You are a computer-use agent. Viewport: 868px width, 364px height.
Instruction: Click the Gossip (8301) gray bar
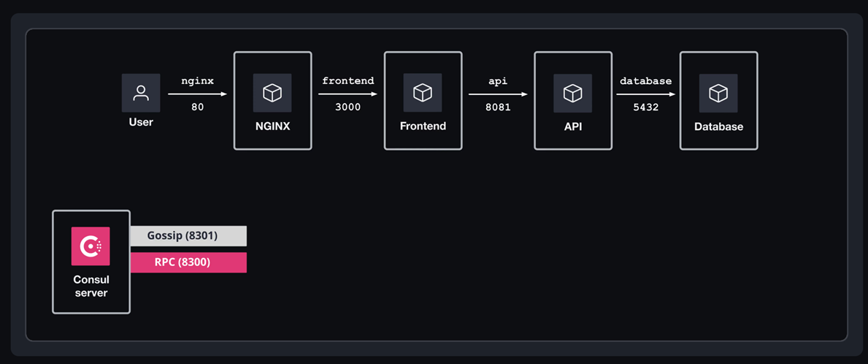tap(188, 236)
